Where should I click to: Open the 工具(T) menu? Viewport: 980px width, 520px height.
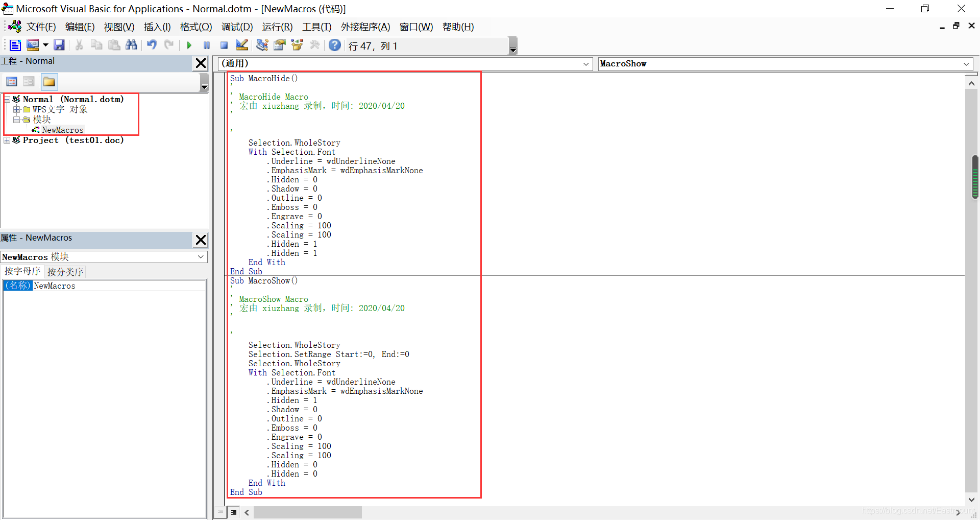tap(316, 27)
